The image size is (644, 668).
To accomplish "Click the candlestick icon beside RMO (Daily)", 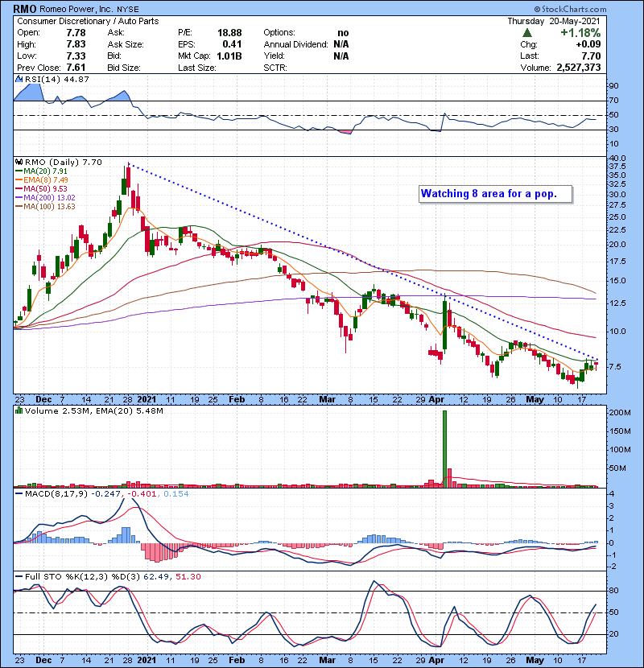I will point(19,163).
